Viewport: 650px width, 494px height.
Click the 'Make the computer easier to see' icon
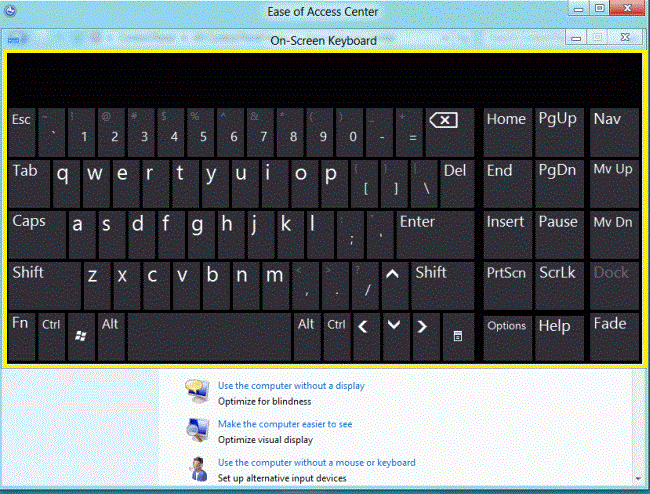point(197,430)
